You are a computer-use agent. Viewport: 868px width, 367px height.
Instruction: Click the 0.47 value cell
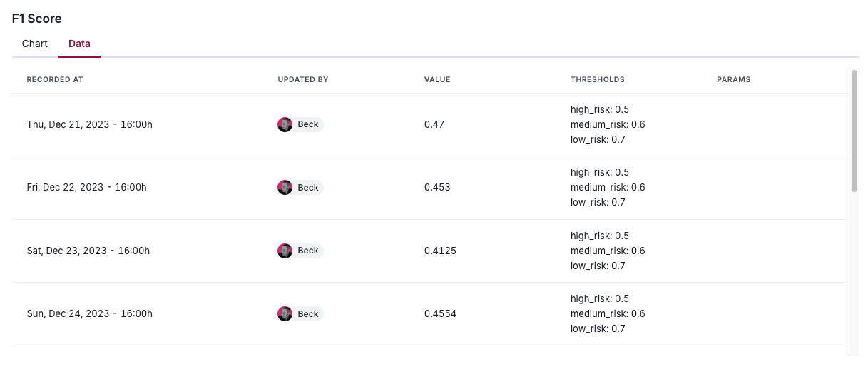coord(434,124)
